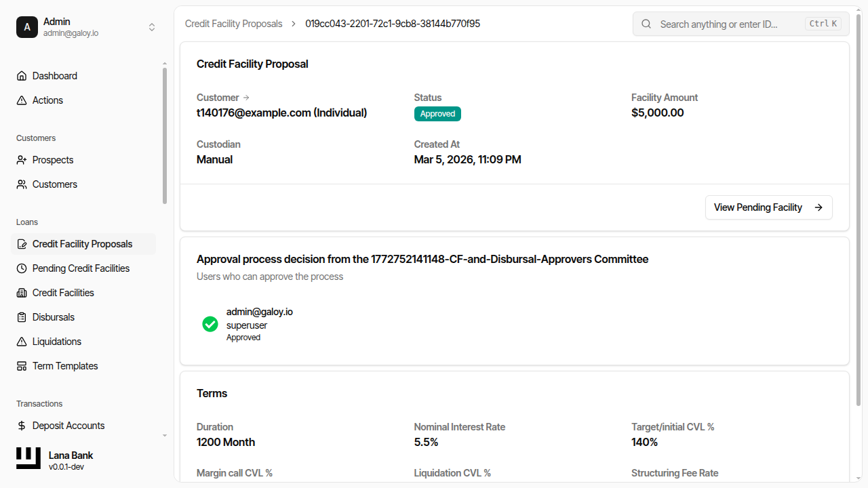Viewport: 868px width, 488px height.
Task: Click the Pending Credit Facilities clock icon
Action: (22, 268)
